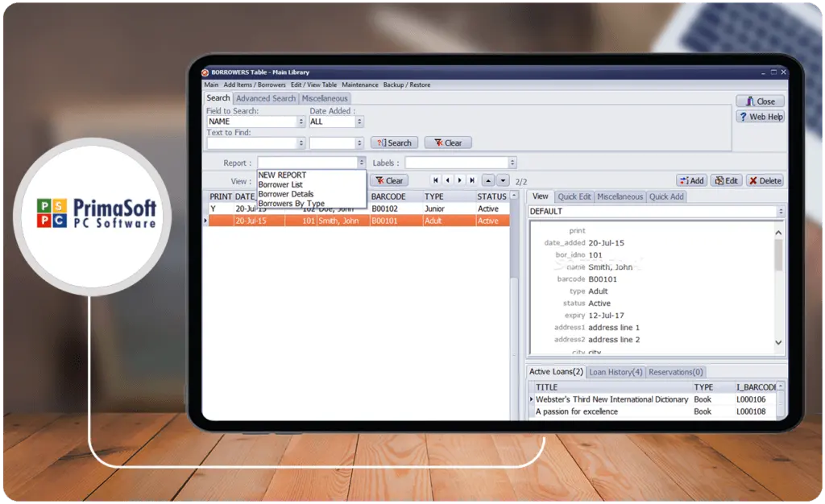
Task: Go to next record arrow icon
Action: point(460,180)
